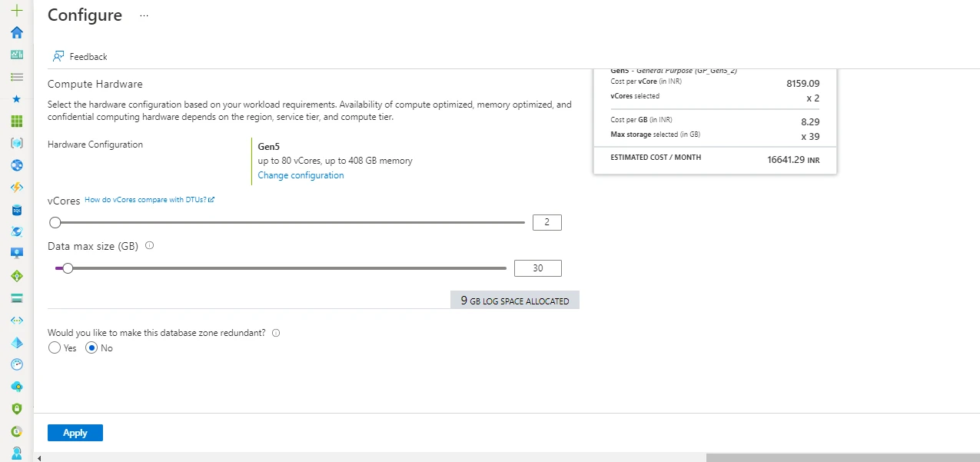The image size is (980, 462).
Task: Click the vCores value input field
Action: coord(546,222)
